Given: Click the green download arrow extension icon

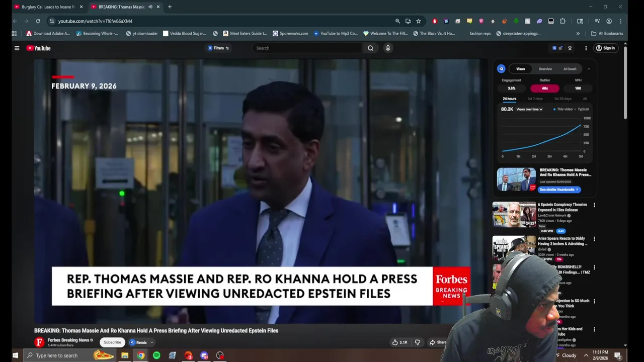Looking at the screenshot, I should pyautogui.click(x=516, y=21).
